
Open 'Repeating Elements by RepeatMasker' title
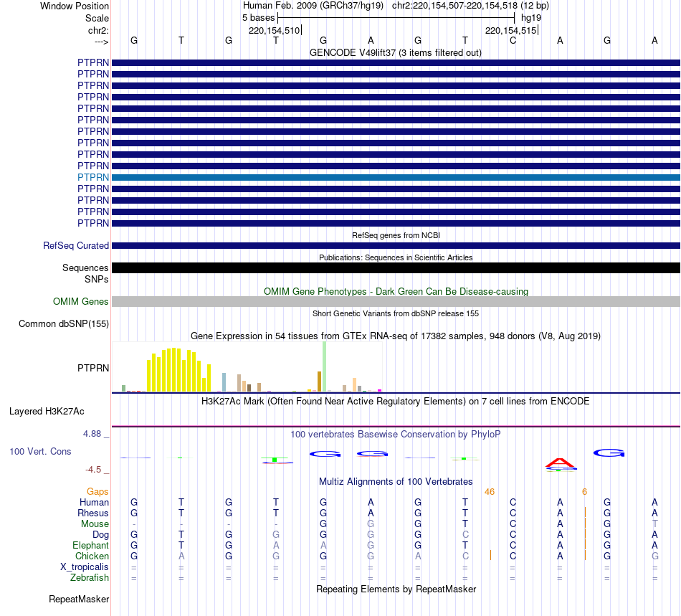(x=396, y=589)
